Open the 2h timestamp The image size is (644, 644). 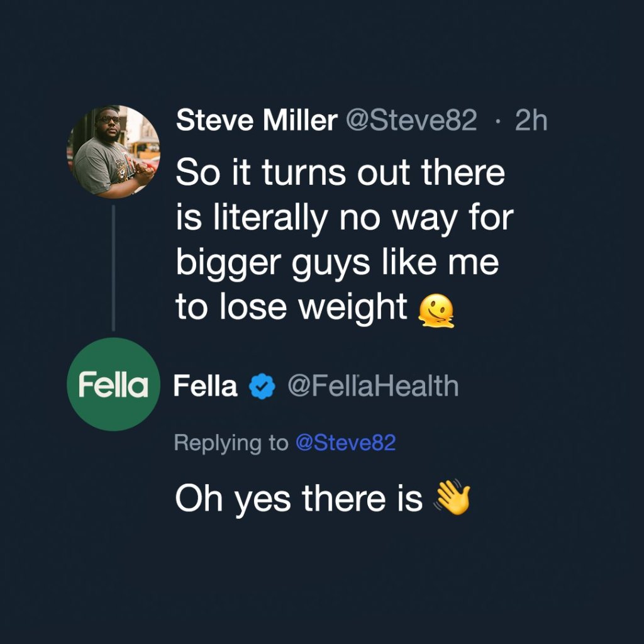(x=531, y=120)
